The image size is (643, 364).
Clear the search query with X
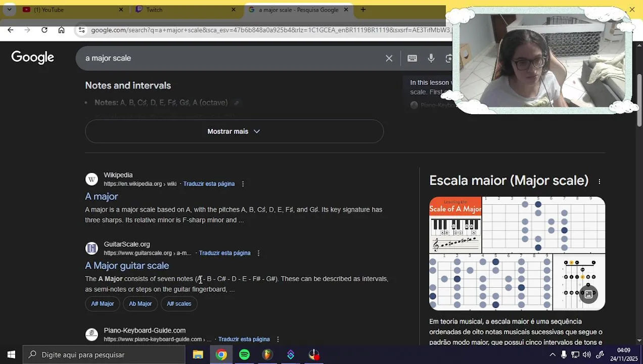[x=389, y=58]
